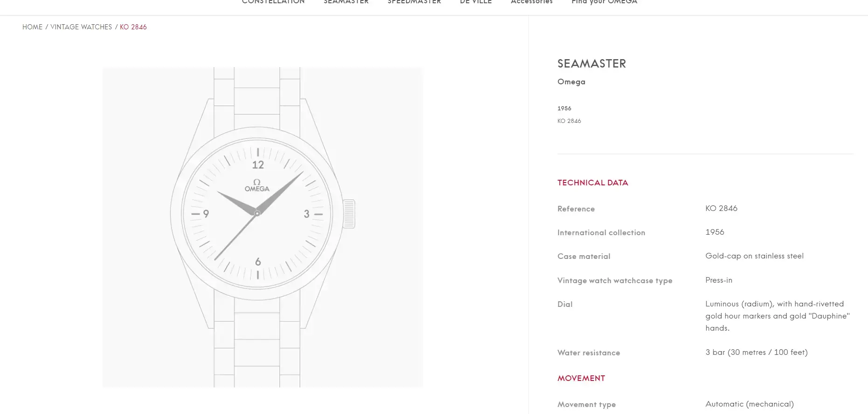Image resolution: width=868 pixels, height=414 pixels.
Task: Click the Omega logo on watch dial
Action: tap(257, 185)
